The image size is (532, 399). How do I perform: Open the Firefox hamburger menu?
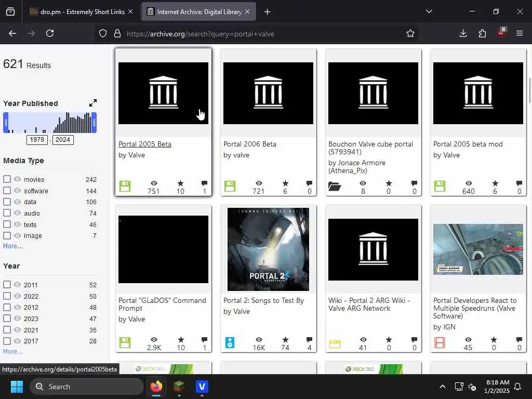point(519,33)
